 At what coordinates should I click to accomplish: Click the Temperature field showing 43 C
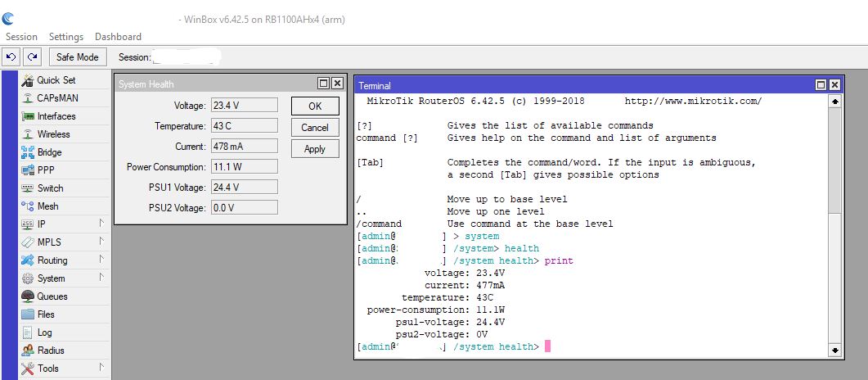244,126
